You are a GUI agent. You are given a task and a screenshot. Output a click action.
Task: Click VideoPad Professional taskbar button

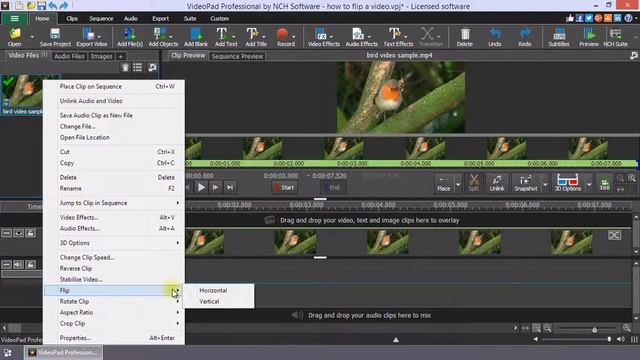click(x=63, y=352)
